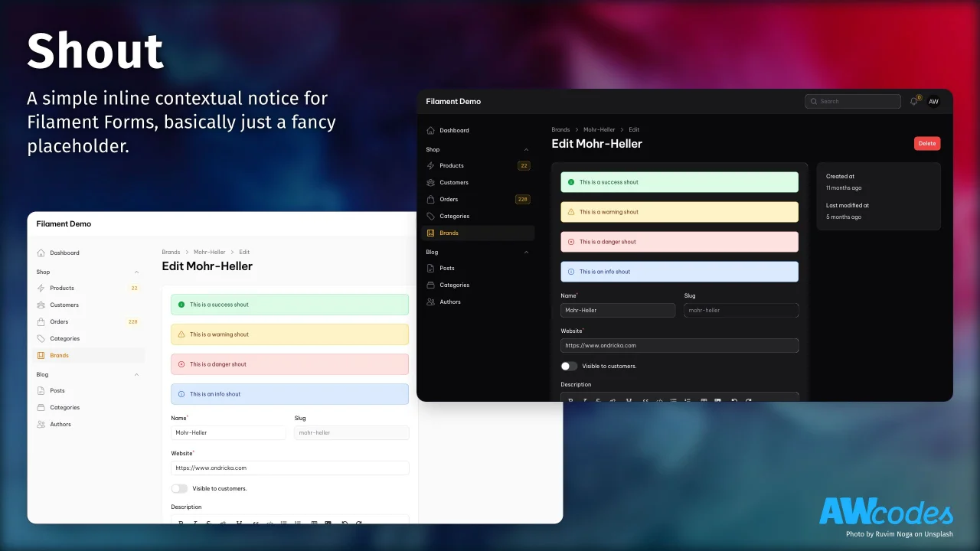980x551 pixels.
Task: Select the Brands sidebar item
Action: tap(449, 233)
